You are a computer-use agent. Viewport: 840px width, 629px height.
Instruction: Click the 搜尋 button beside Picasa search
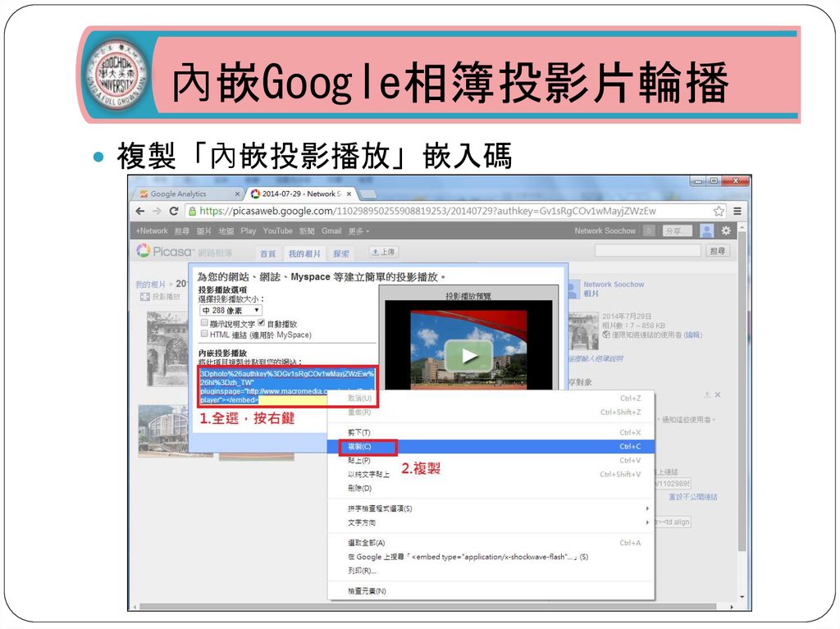point(717,251)
